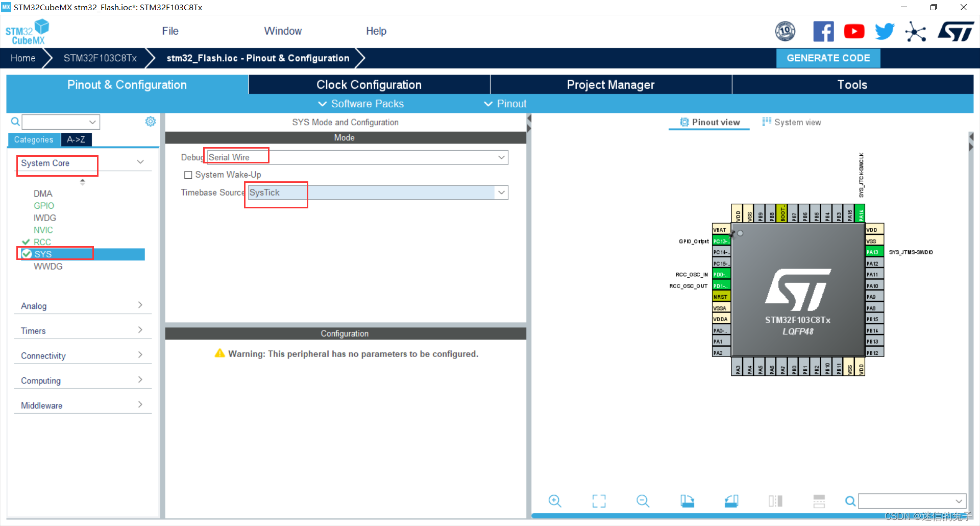Click the pin search magnifier icon

(x=850, y=501)
